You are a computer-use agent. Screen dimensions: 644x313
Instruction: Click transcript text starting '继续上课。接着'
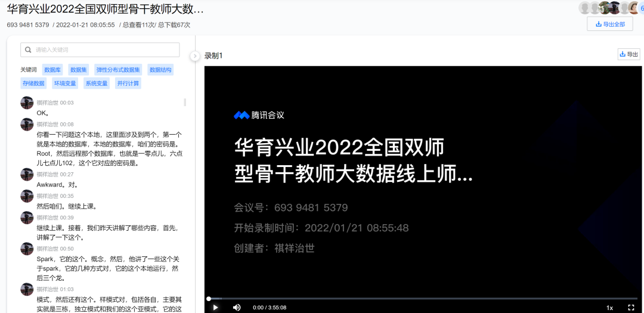pos(108,233)
